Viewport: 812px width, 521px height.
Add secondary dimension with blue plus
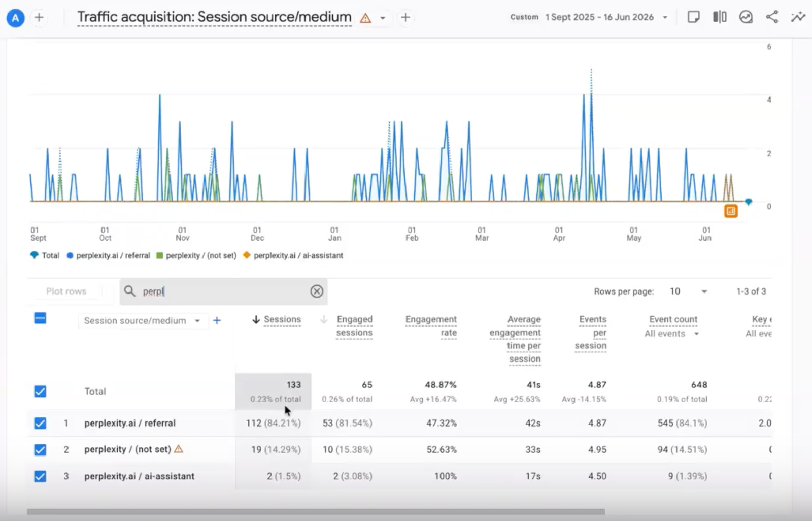pos(217,320)
